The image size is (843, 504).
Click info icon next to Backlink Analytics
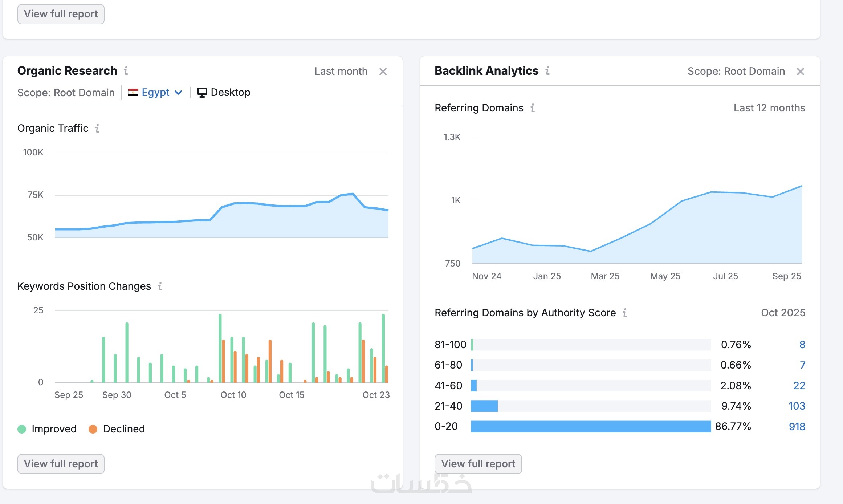(547, 70)
